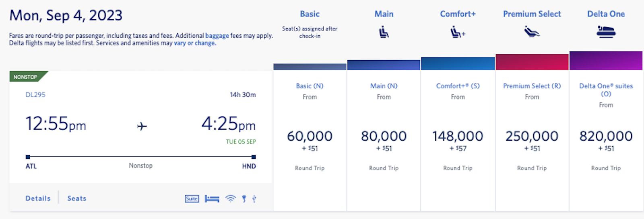Select Main (N) fare for 80,000 miles
The image size is (644, 219).
(x=384, y=141)
